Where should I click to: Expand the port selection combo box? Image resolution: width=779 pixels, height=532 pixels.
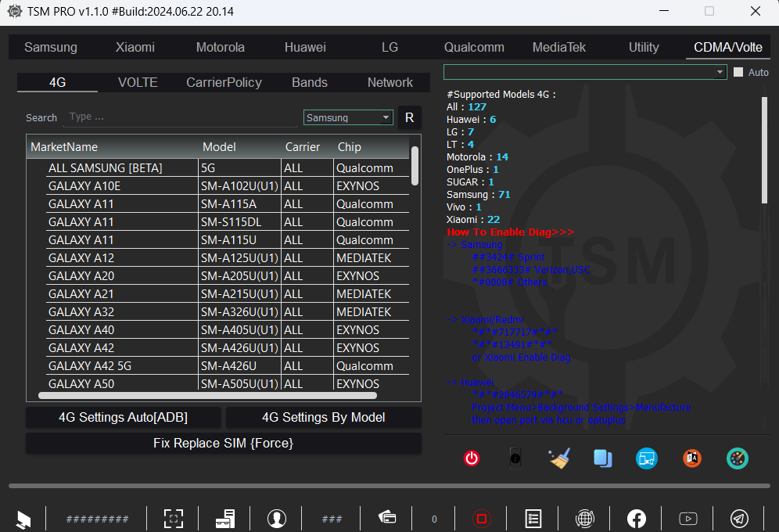point(585,73)
